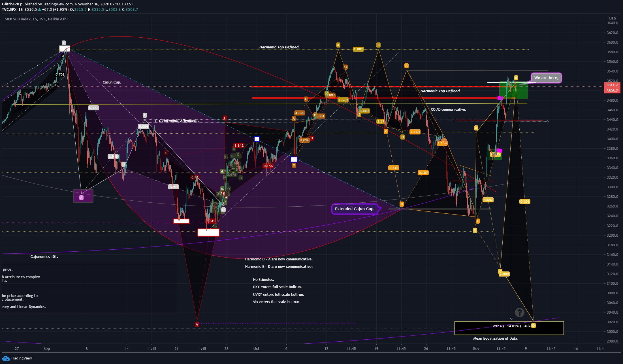Click 'Harmonic Top Defined.' text between the red lines
The height and width of the screenshot is (364, 623).
click(441, 91)
